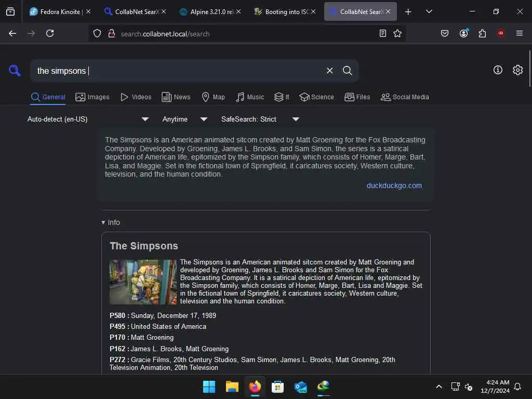532x399 pixels.
Task: Follow the duckduckgo.com answer link
Action: click(394, 185)
